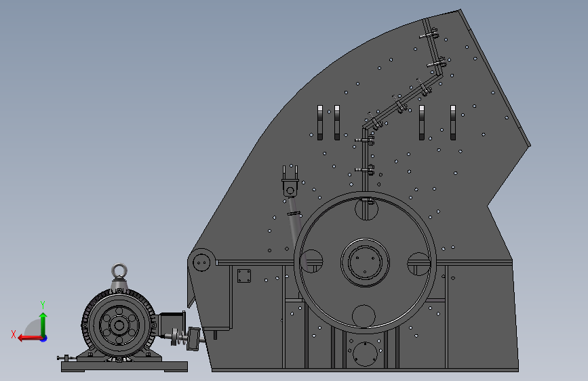Click the blue Z axis dot of the triad

tap(44, 338)
